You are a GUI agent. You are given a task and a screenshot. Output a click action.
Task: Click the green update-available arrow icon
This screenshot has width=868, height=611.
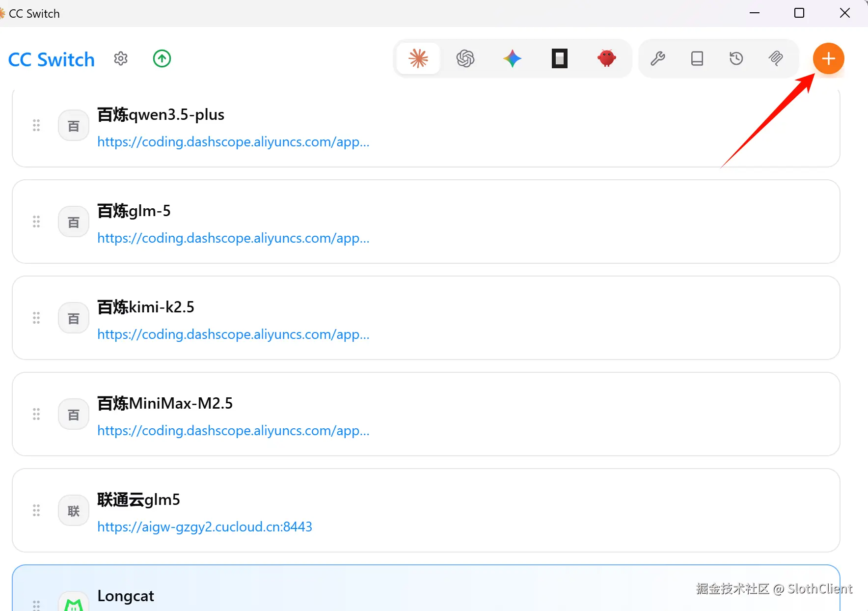pos(162,59)
